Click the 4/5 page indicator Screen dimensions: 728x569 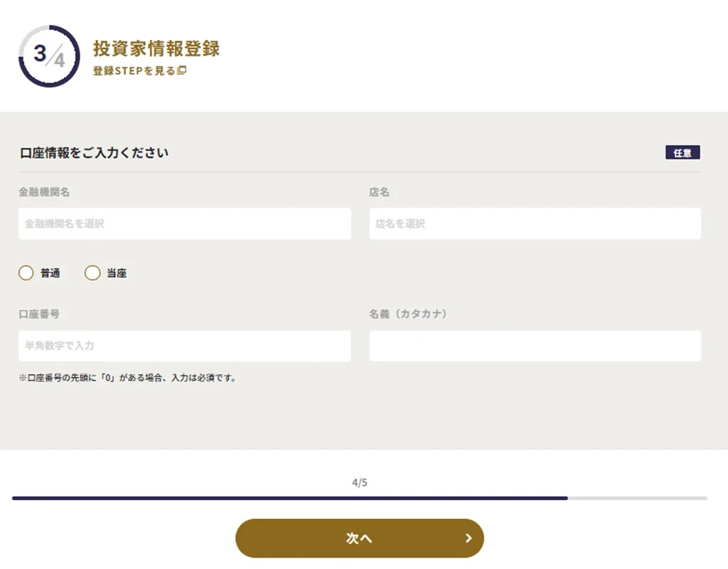(x=360, y=483)
